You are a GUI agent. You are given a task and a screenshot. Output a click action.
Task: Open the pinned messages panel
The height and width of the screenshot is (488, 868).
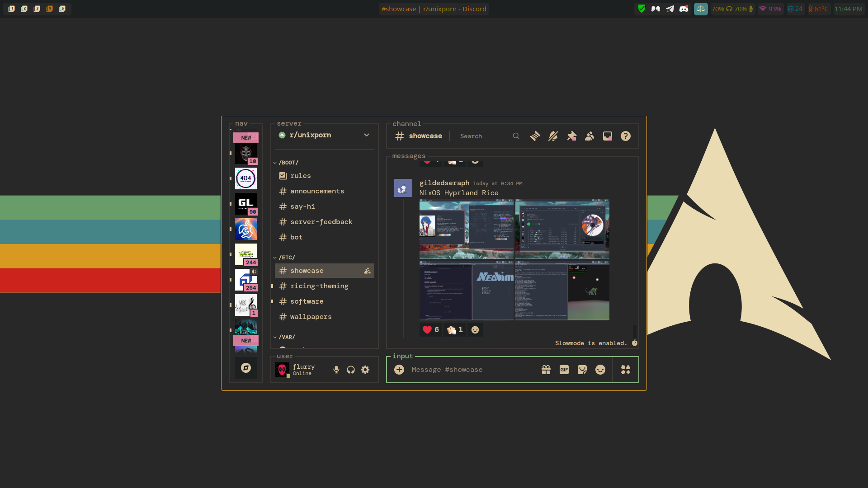click(x=571, y=136)
